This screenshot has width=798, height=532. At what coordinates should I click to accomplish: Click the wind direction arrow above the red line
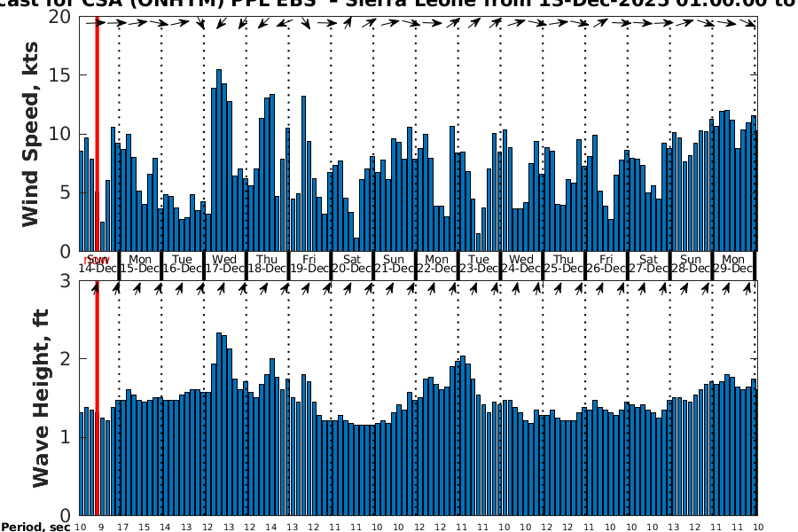[97, 23]
